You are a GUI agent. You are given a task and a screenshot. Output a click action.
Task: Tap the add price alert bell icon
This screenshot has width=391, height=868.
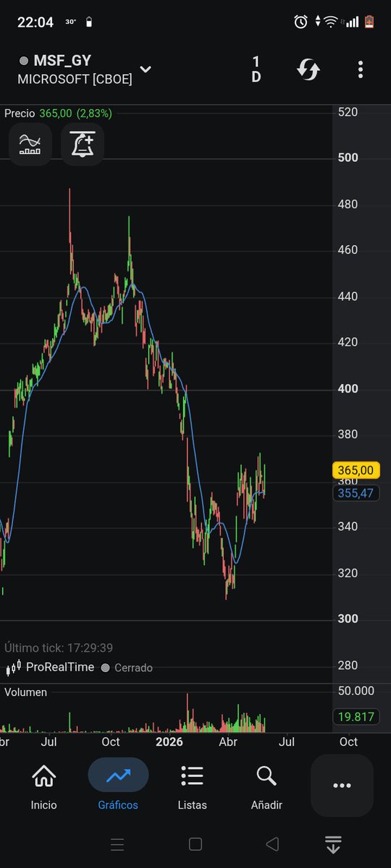point(83,144)
